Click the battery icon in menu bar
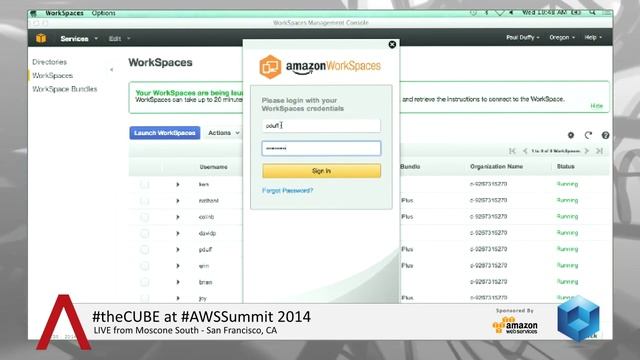The height and width of the screenshot is (360, 640). (x=576, y=13)
